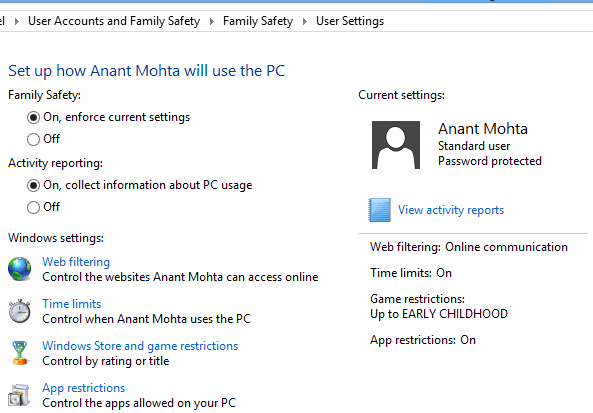Image resolution: width=593 pixels, height=413 pixels.
Task: Open the View activity reports link
Action: click(451, 210)
